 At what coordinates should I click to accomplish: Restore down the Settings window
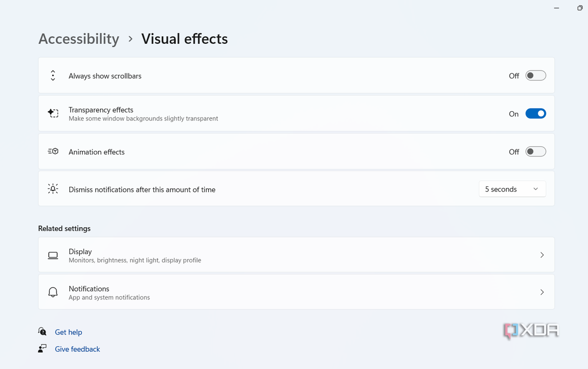click(x=580, y=8)
